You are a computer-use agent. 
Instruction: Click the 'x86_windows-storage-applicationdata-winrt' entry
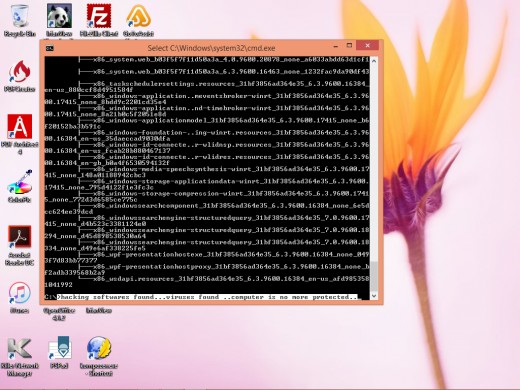pyautogui.click(x=231, y=181)
